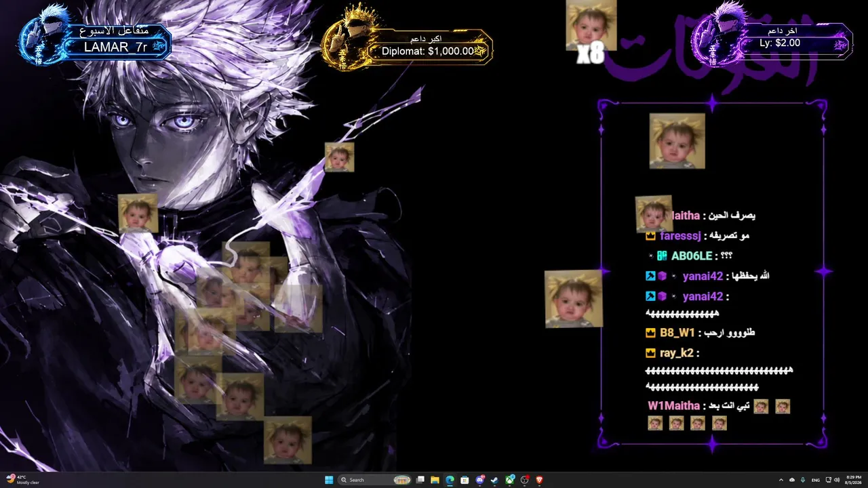Open the Windows Start menu

[329, 480]
